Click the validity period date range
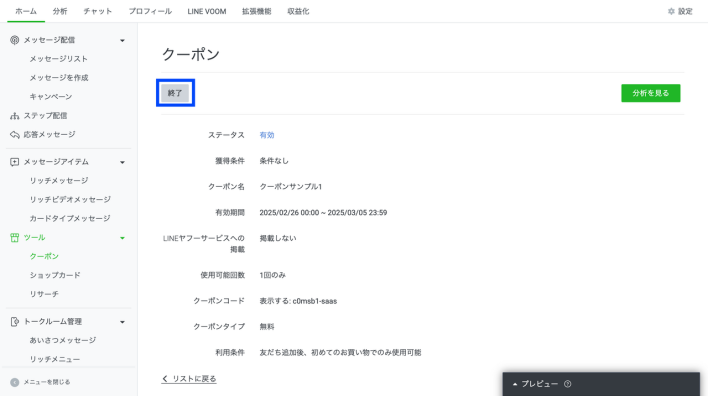Viewport: 708px width, 396px height. point(323,213)
